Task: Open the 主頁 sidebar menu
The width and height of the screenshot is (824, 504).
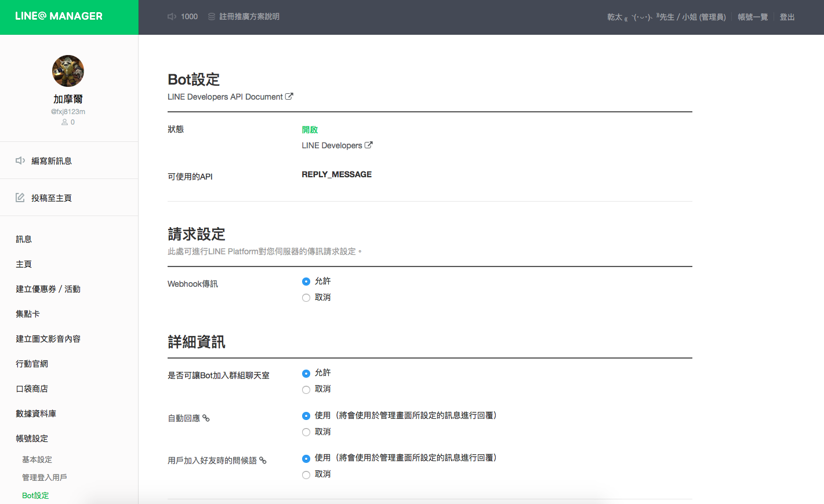Action: pos(24,264)
